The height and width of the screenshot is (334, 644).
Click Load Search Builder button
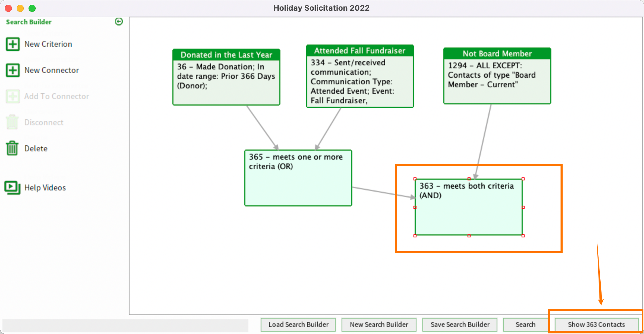point(298,325)
